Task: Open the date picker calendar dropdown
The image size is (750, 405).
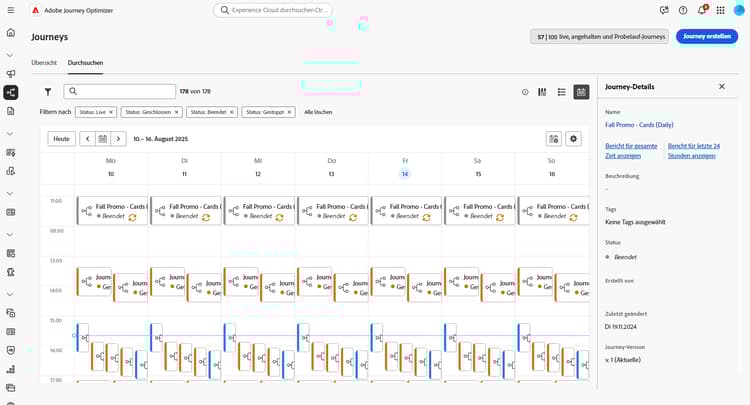Action: click(x=103, y=139)
